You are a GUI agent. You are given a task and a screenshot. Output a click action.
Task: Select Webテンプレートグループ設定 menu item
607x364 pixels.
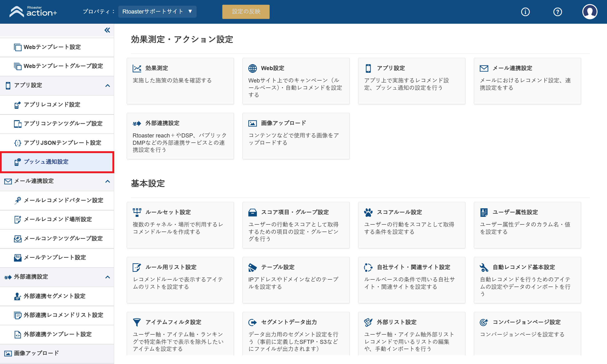click(x=57, y=66)
